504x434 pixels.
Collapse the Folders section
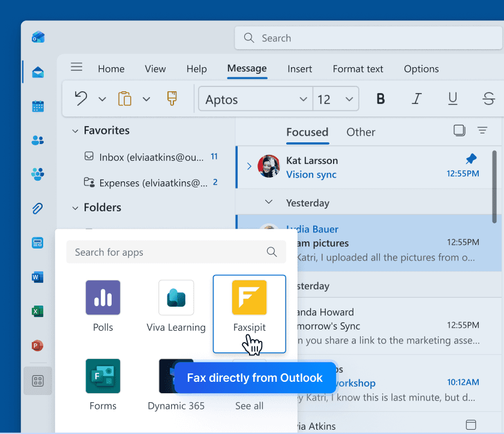(75, 208)
